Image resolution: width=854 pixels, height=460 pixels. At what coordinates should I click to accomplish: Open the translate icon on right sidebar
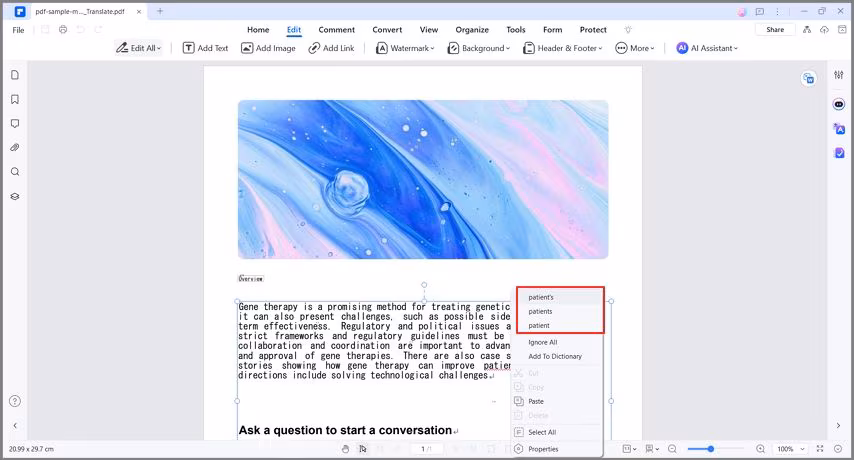click(839, 129)
